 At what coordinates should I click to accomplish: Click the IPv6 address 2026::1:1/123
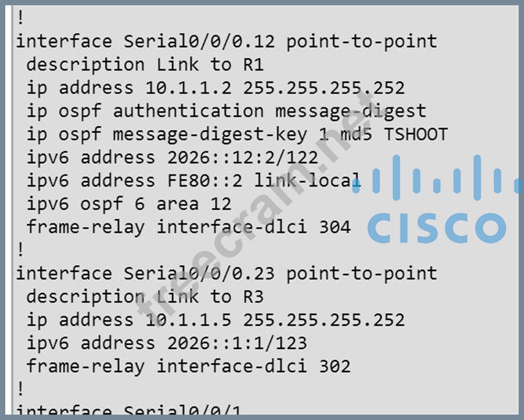pos(237,343)
